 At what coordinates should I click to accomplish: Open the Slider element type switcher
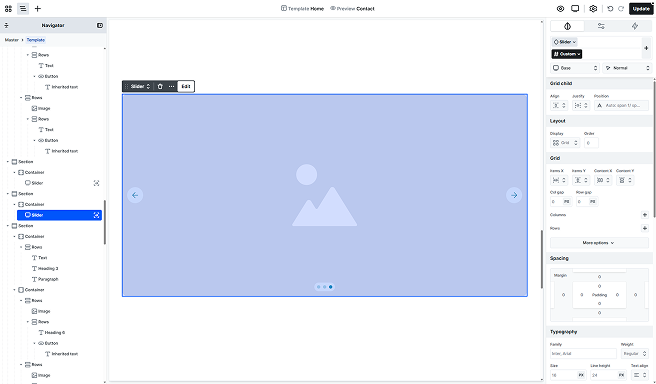click(x=140, y=87)
